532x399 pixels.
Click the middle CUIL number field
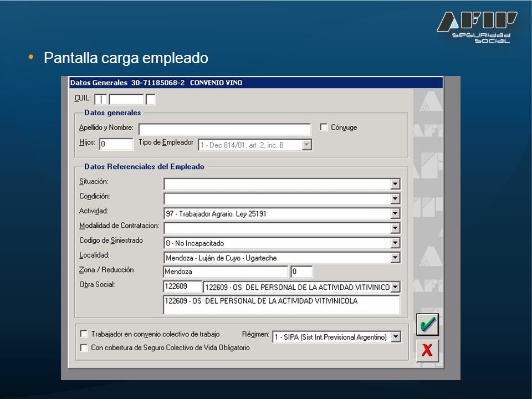click(126, 99)
